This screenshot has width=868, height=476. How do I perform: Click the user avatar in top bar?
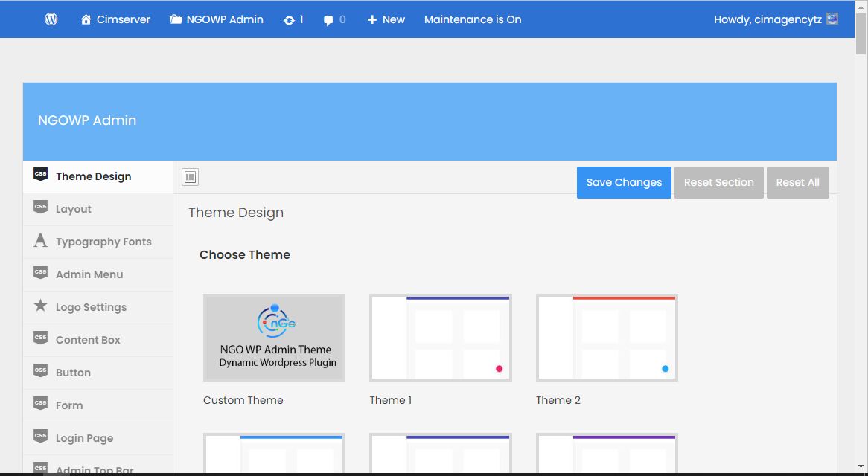pos(832,19)
